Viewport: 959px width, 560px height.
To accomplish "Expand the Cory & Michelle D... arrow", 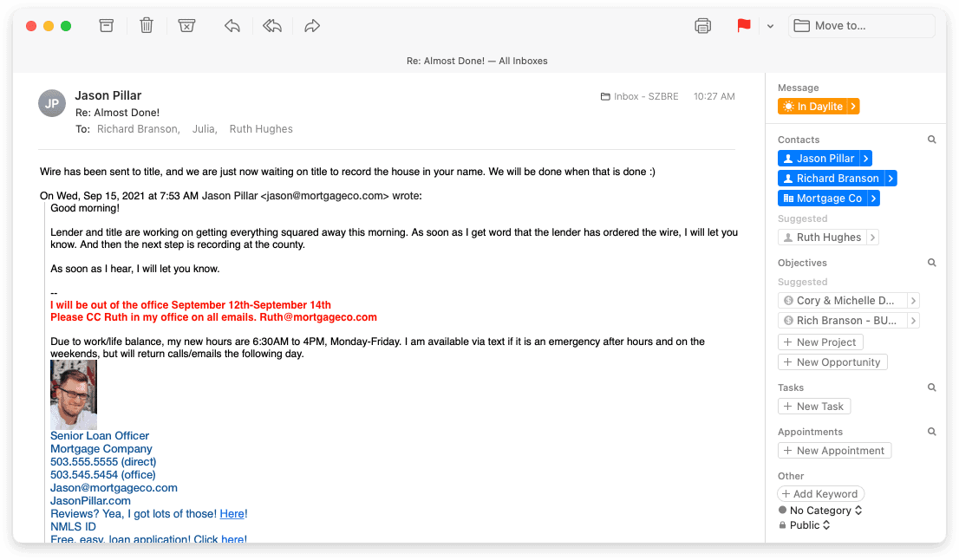I will click(x=913, y=301).
